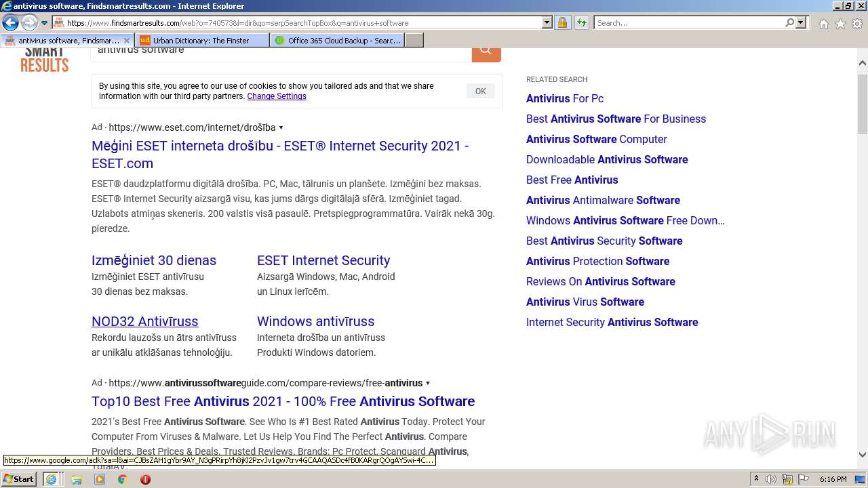Click the volume speaker tray icon

pyautogui.click(x=771, y=479)
